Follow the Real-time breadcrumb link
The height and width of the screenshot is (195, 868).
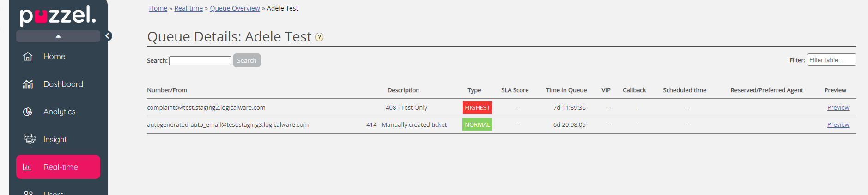pos(188,8)
